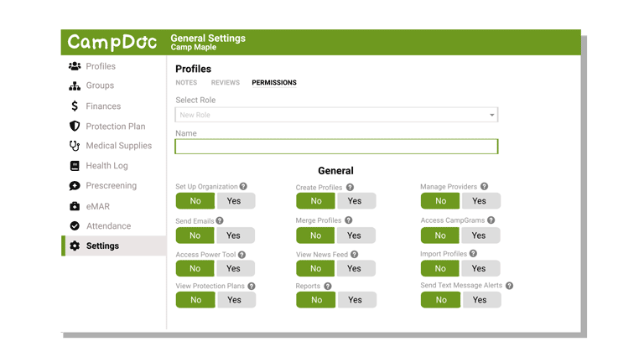Click the Protection Plan shield icon
The width and height of the screenshot is (644, 362).
click(x=75, y=126)
